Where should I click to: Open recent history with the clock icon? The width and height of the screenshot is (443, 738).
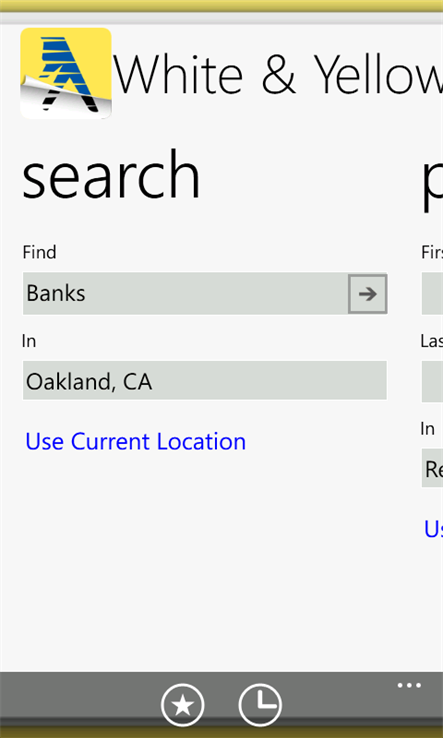pyautogui.click(x=260, y=706)
